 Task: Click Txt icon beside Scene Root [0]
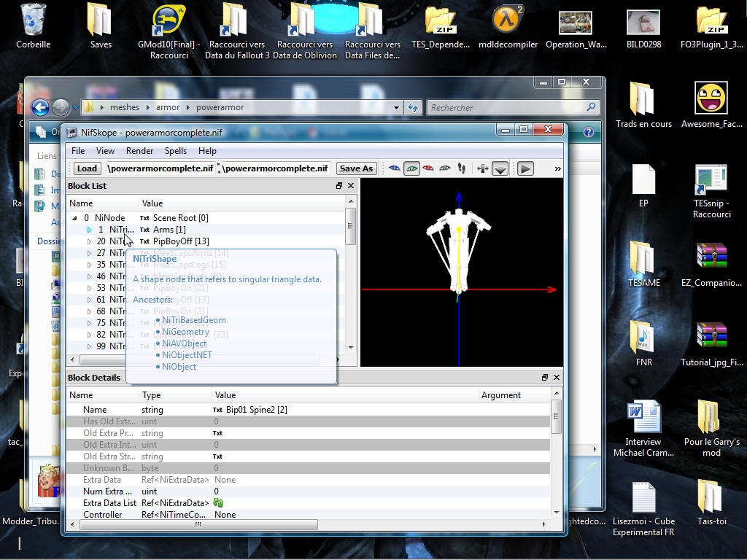pyautogui.click(x=144, y=218)
